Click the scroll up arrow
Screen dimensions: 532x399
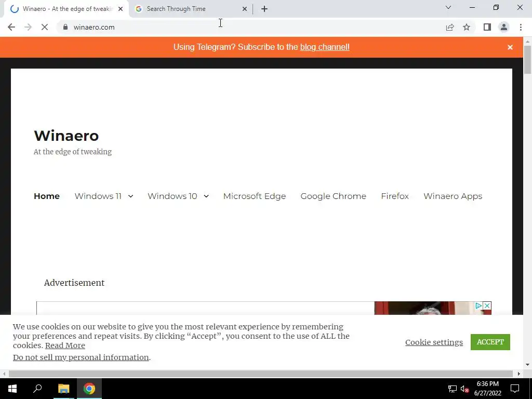pyautogui.click(x=528, y=42)
